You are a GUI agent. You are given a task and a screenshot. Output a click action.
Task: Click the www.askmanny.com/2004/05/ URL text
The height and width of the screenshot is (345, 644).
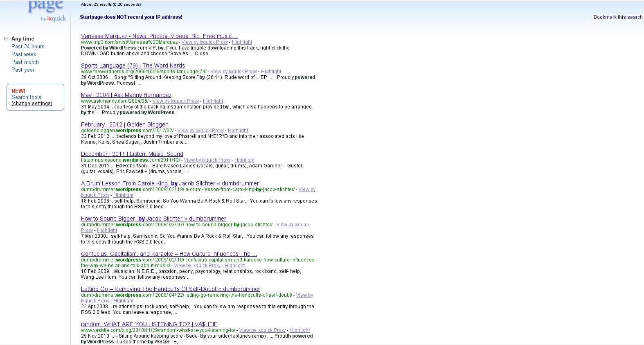(115, 101)
